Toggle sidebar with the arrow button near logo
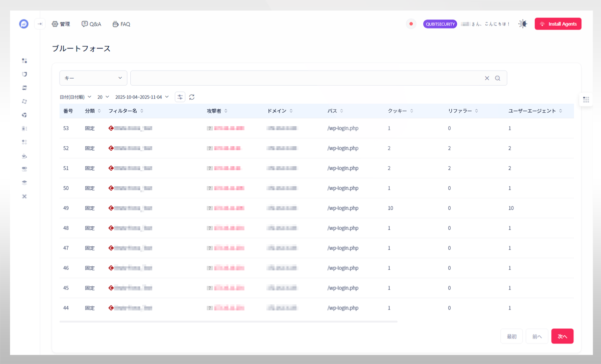The height and width of the screenshot is (364, 601). [x=40, y=24]
